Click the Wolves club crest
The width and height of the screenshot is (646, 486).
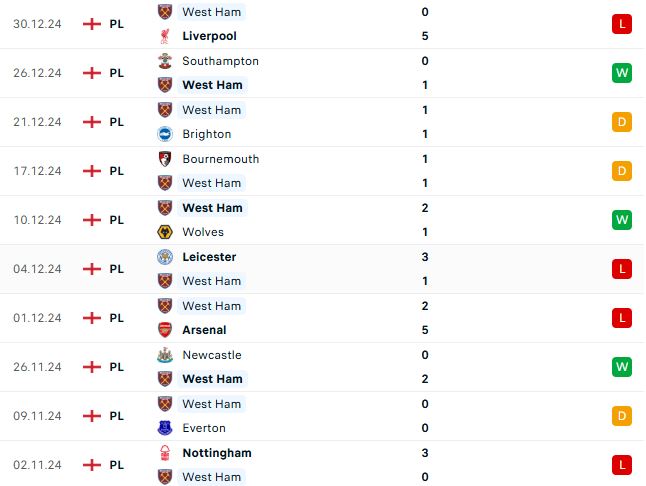coord(165,232)
